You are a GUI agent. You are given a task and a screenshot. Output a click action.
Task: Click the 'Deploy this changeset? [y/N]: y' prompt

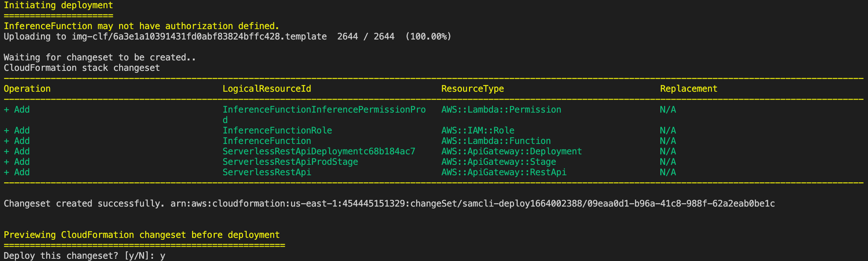(x=84, y=256)
